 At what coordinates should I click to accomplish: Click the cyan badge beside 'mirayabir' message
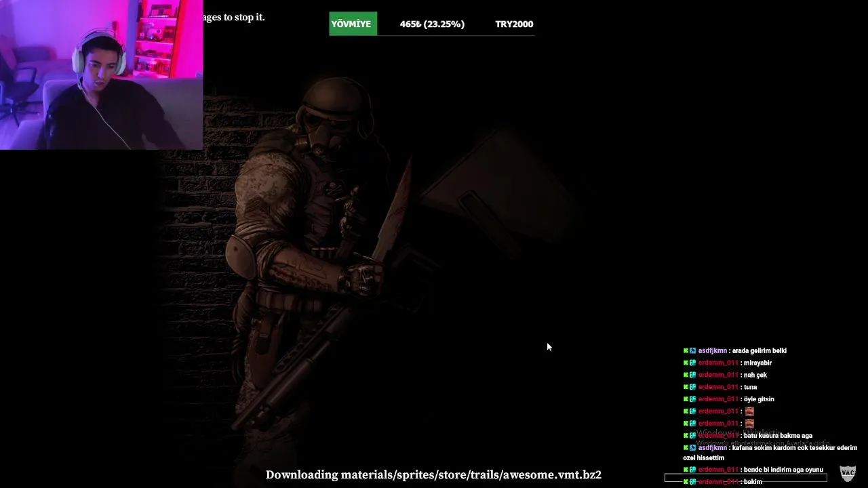692,363
